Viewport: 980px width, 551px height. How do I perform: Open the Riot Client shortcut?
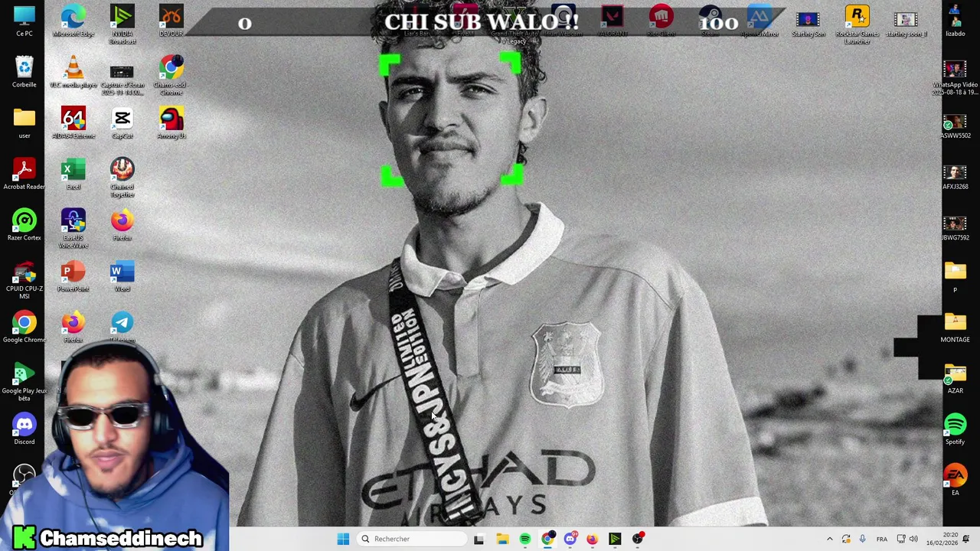[x=661, y=21]
